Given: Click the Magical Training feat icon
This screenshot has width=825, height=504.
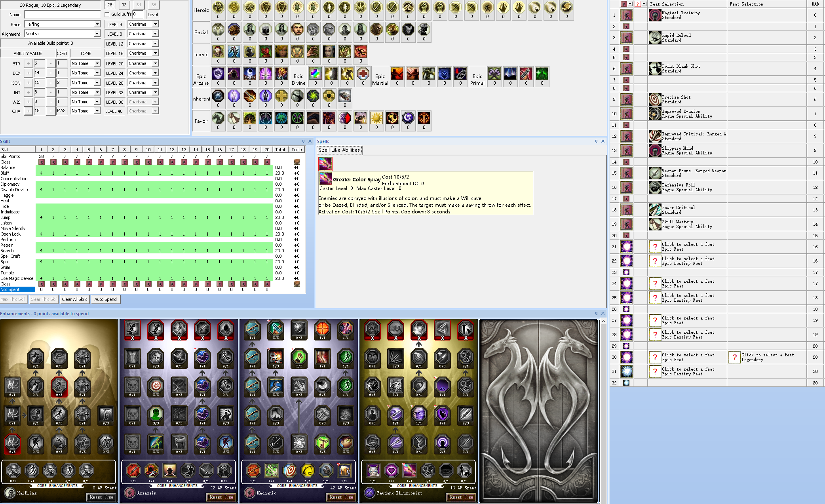Looking at the screenshot, I should pos(655,15).
